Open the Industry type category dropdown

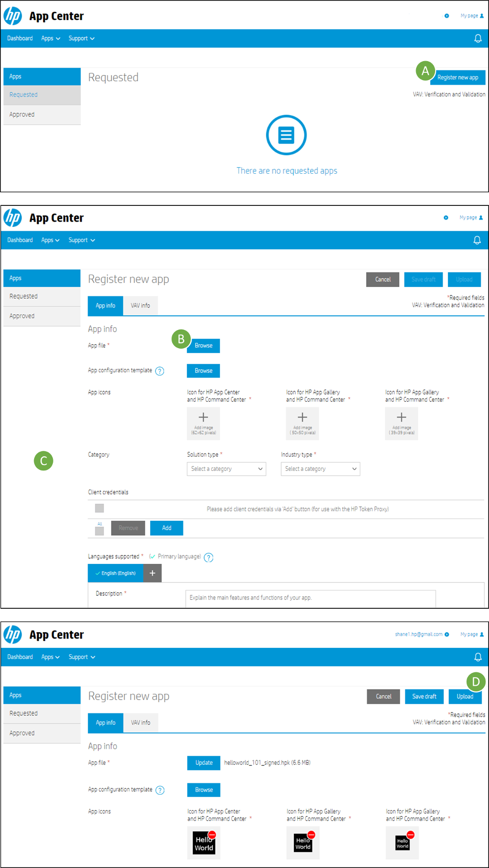click(x=320, y=469)
